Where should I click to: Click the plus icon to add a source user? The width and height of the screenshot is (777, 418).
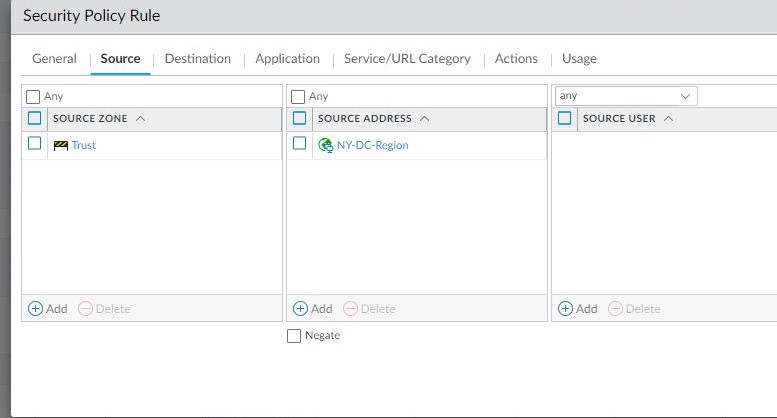(x=565, y=309)
